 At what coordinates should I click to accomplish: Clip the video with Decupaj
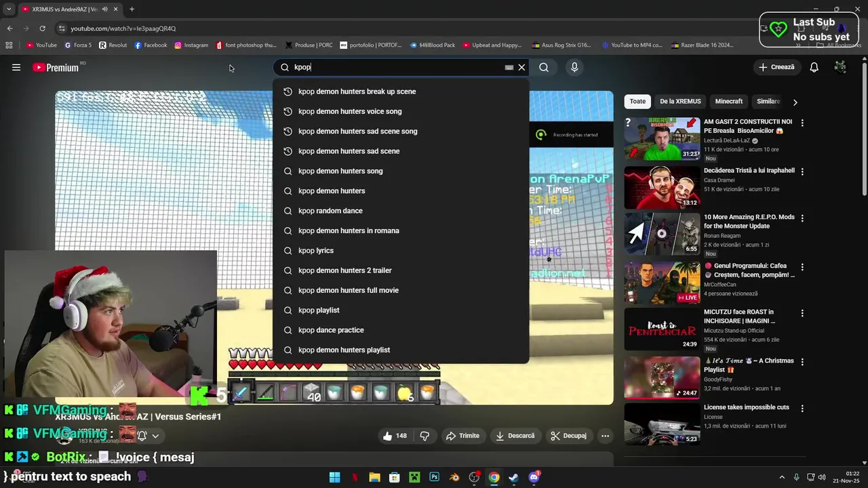568,436
